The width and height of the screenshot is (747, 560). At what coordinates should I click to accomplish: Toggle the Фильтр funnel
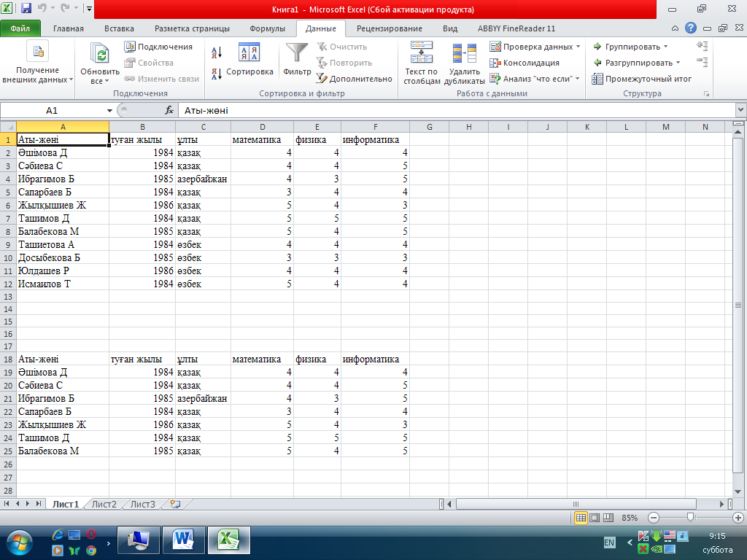click(297, 59)
